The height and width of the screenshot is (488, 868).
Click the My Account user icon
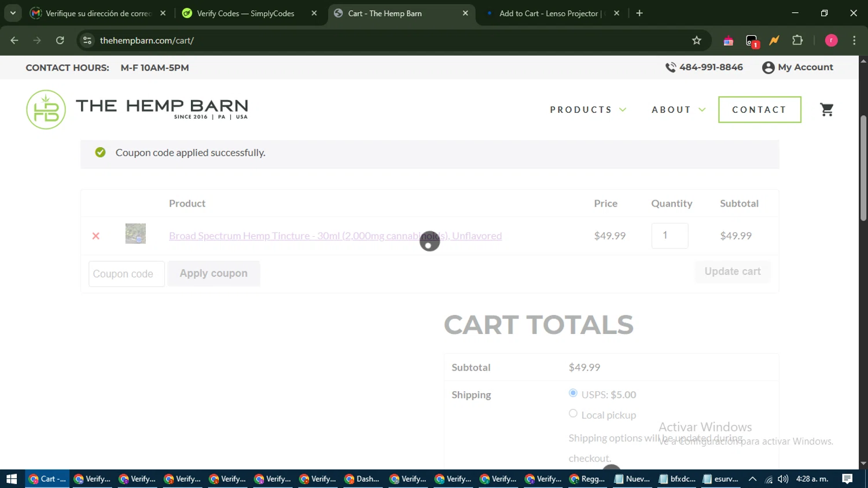pyautogui.click(x=768, y=68)
